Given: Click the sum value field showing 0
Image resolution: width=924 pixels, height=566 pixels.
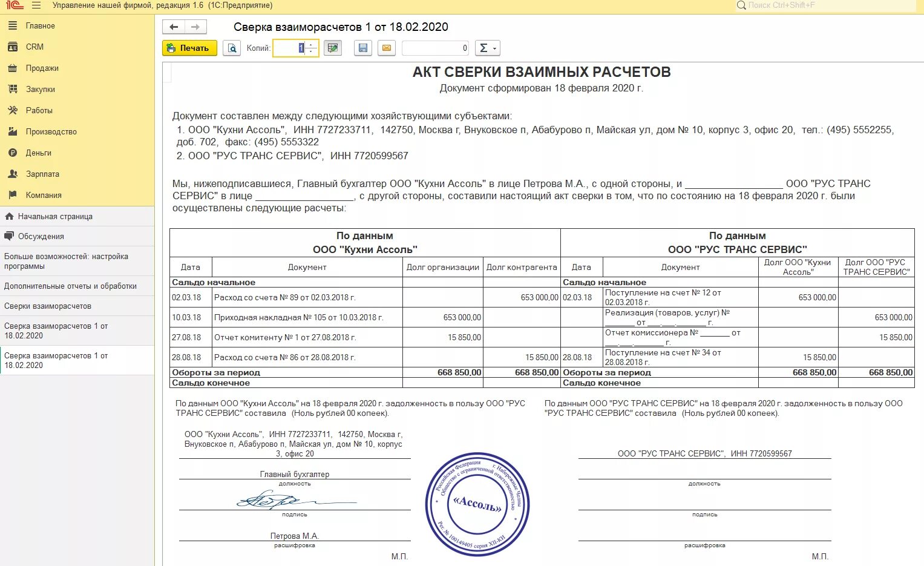Looking at the screenshot, I should point(436,48).
